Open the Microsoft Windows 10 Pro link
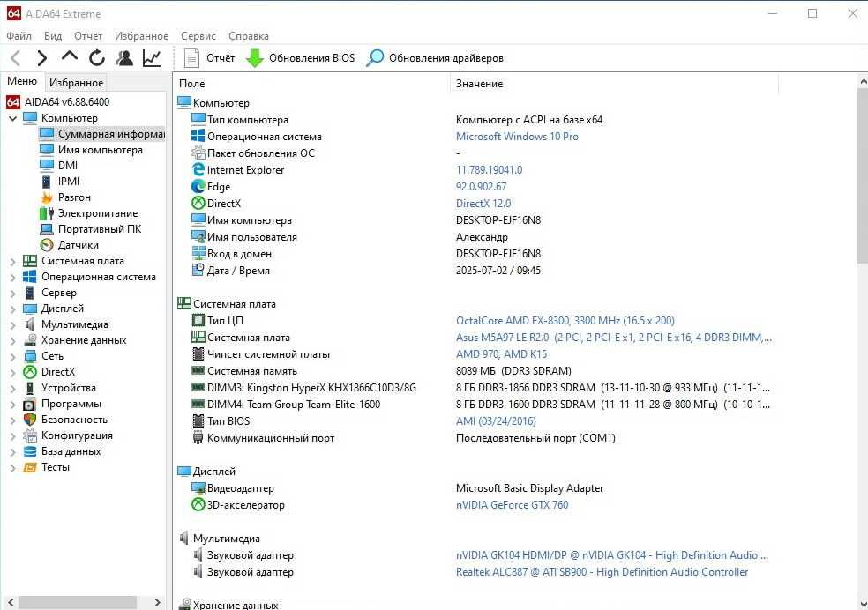The height and width of the screenshot is (610, 868). point(517,137)
